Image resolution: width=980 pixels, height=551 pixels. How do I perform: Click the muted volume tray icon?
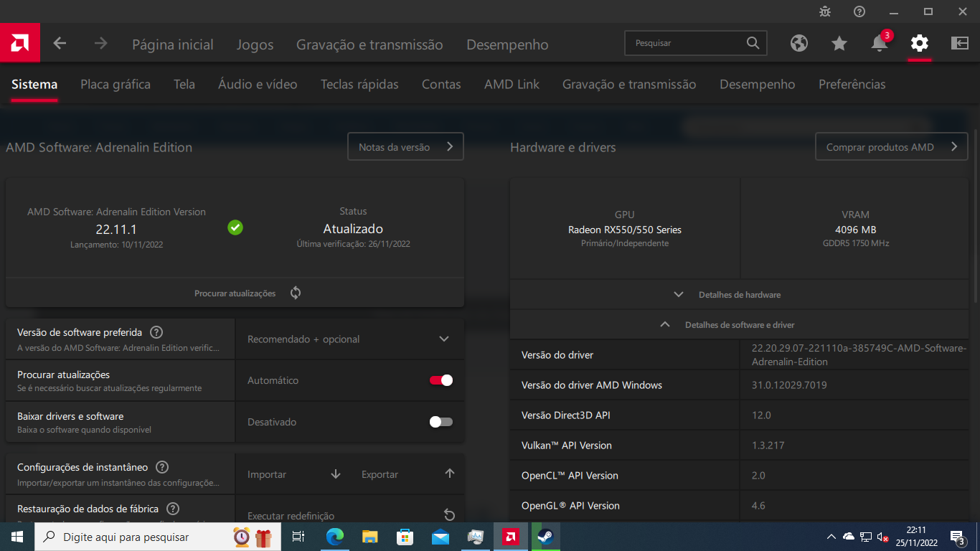coord(883,537)
